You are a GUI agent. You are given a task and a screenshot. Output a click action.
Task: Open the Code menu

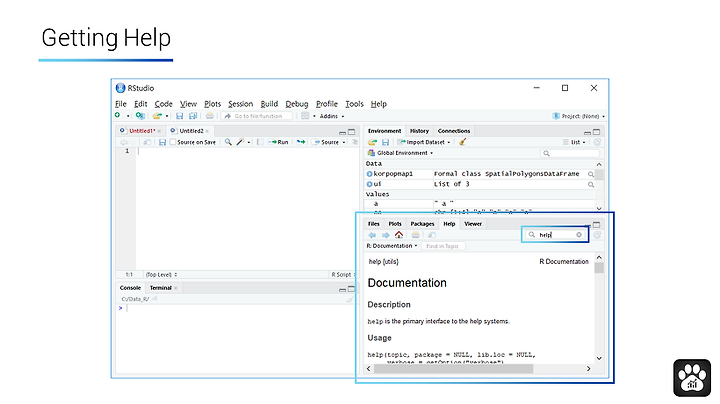(x=163, y=104)
